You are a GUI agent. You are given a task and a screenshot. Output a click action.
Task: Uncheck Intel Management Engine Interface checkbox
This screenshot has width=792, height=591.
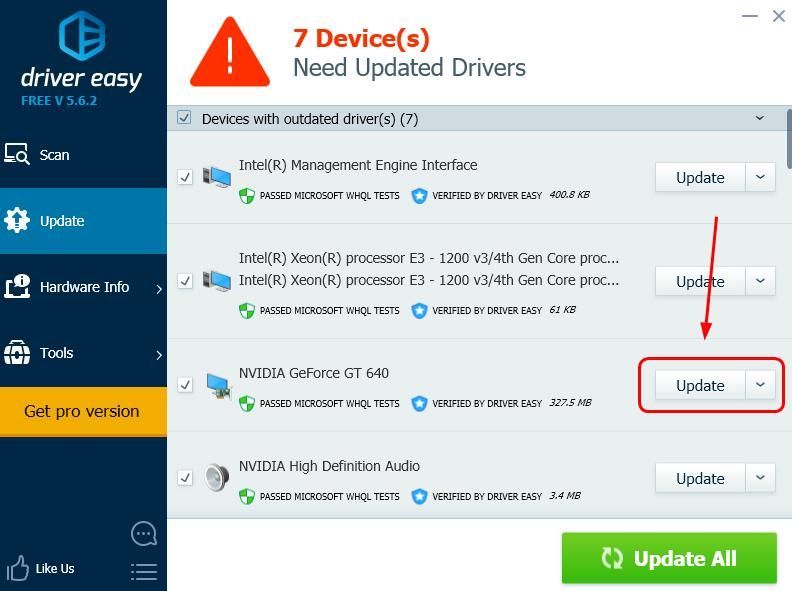tap(185, 177)
